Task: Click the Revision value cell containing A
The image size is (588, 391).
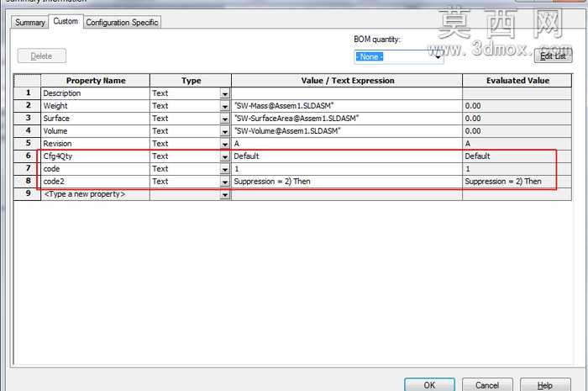Action: pyautogui.click(x=347, y=143)
